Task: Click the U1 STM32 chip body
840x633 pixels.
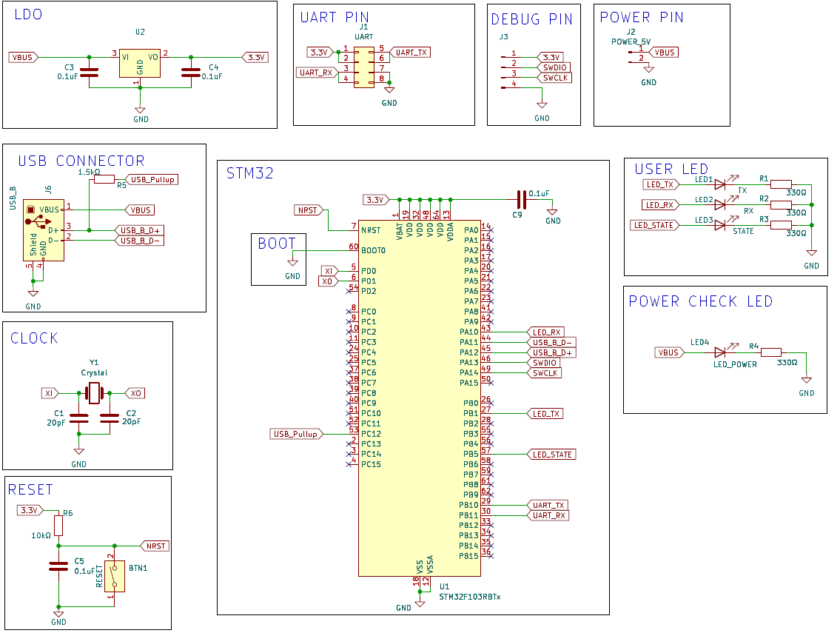Action: tap(420, 398)
